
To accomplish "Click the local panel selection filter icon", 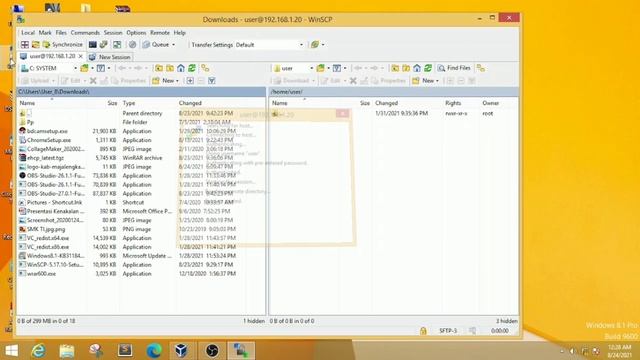I will point(212,81).
